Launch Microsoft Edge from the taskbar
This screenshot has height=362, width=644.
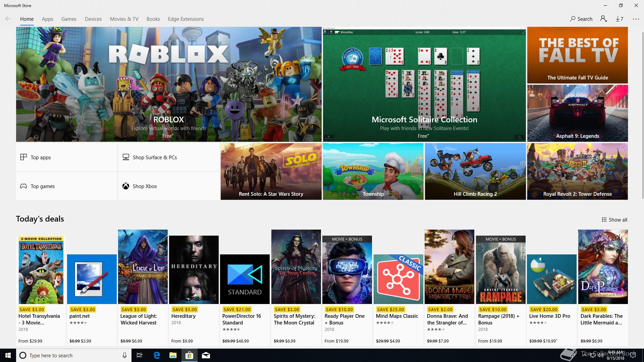click(x=157, y=355)
